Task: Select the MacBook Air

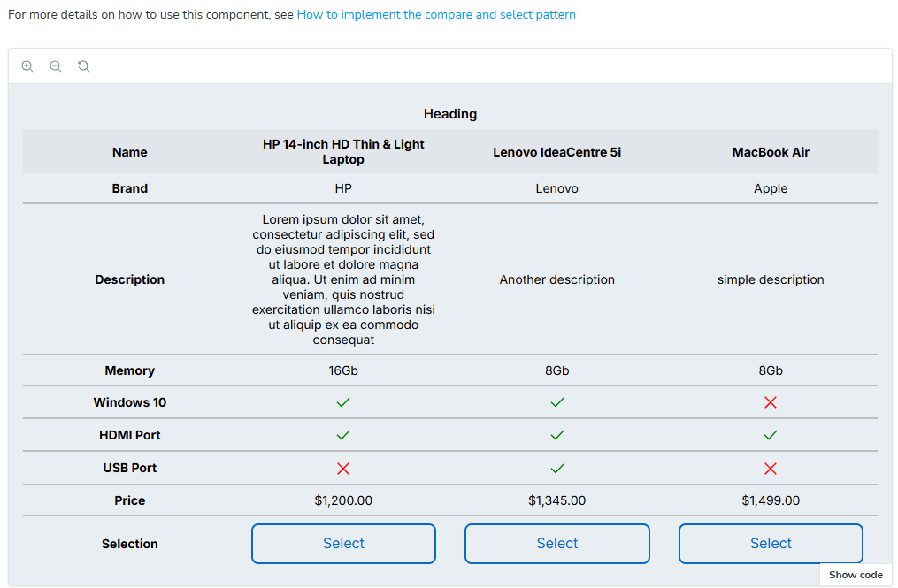Action: point(771,543)
